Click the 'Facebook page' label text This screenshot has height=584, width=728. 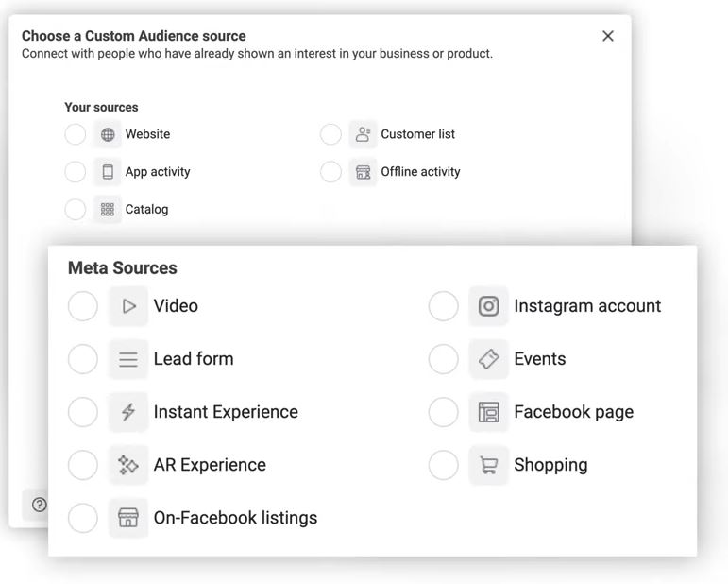click(x=574, y=413)
